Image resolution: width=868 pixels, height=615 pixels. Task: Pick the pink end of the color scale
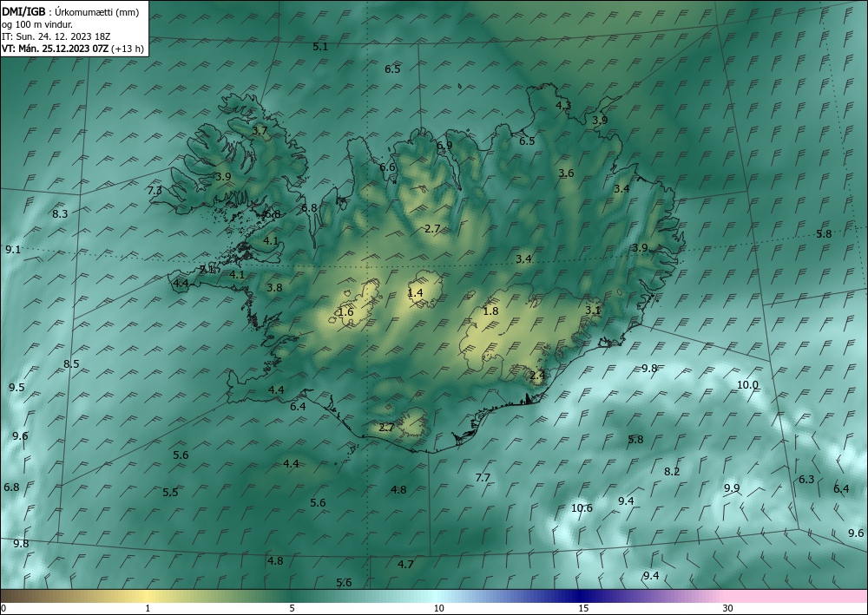tap(797, 596)
